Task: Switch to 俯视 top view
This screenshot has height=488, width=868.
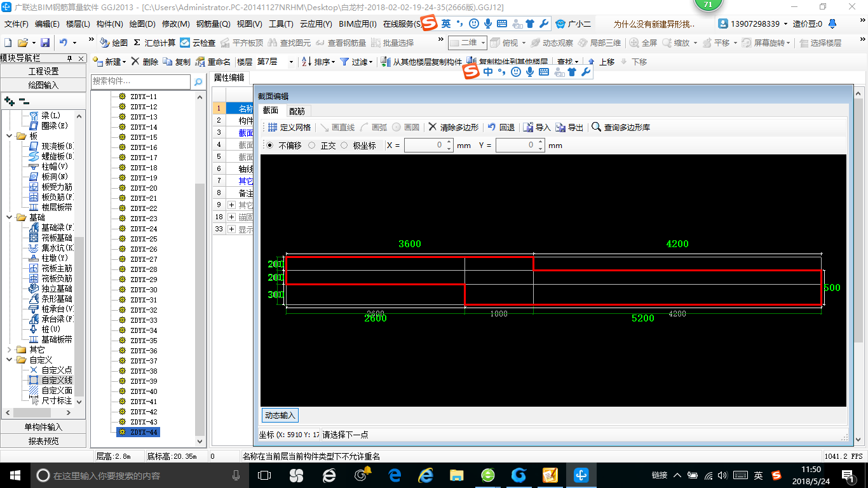Action: click(505, 43)
